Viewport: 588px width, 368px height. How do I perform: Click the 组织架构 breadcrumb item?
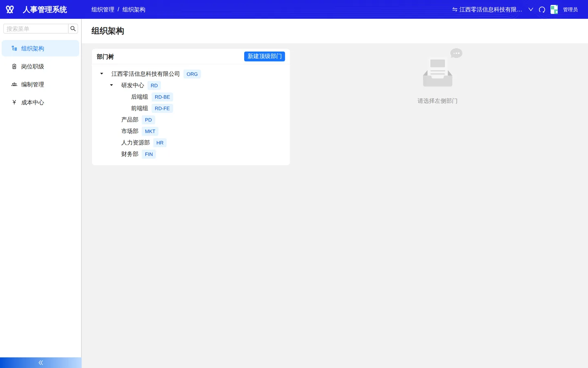(134, 9)
